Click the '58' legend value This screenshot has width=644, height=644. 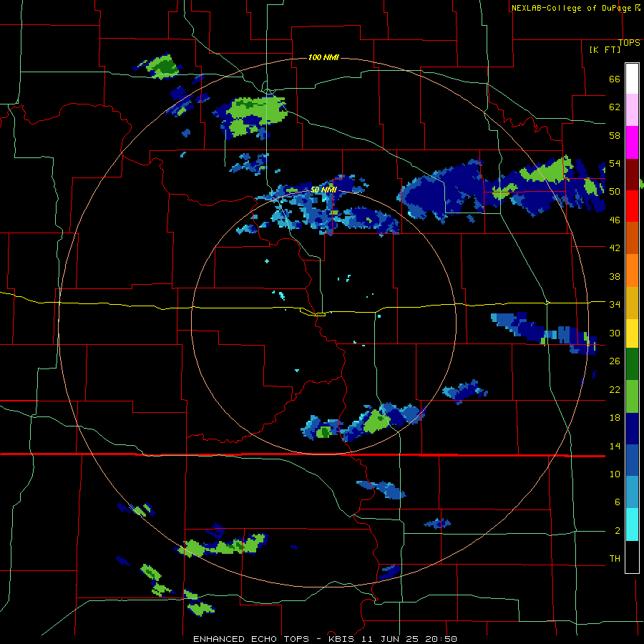tap(615, 135)
